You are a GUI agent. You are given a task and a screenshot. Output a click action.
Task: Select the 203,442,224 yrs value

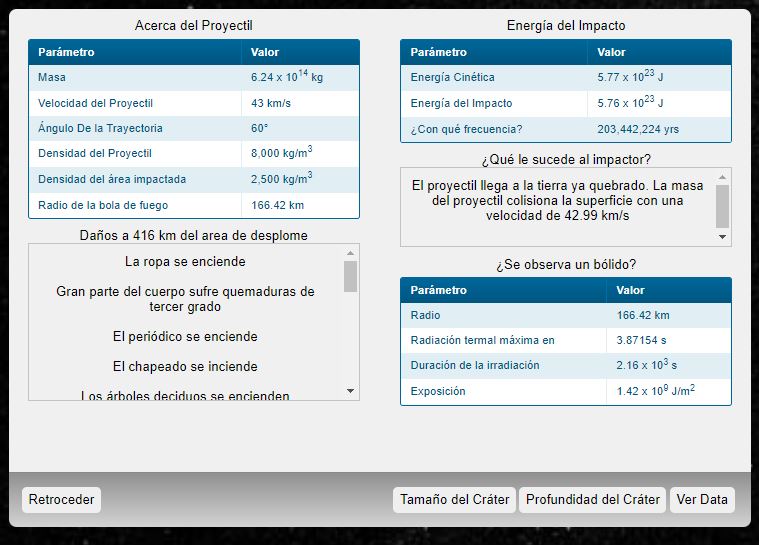pyautogui.click(x=659, y=129)
